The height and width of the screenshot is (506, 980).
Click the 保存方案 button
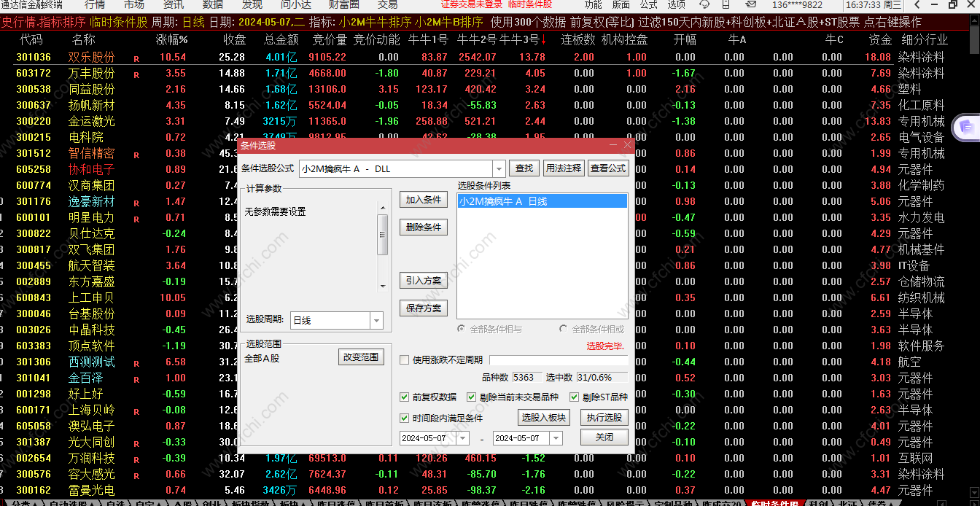click(424, 308)
